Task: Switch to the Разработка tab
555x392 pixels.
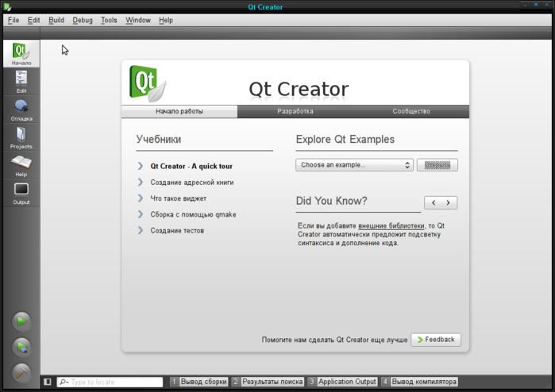Action: (295, 111)
